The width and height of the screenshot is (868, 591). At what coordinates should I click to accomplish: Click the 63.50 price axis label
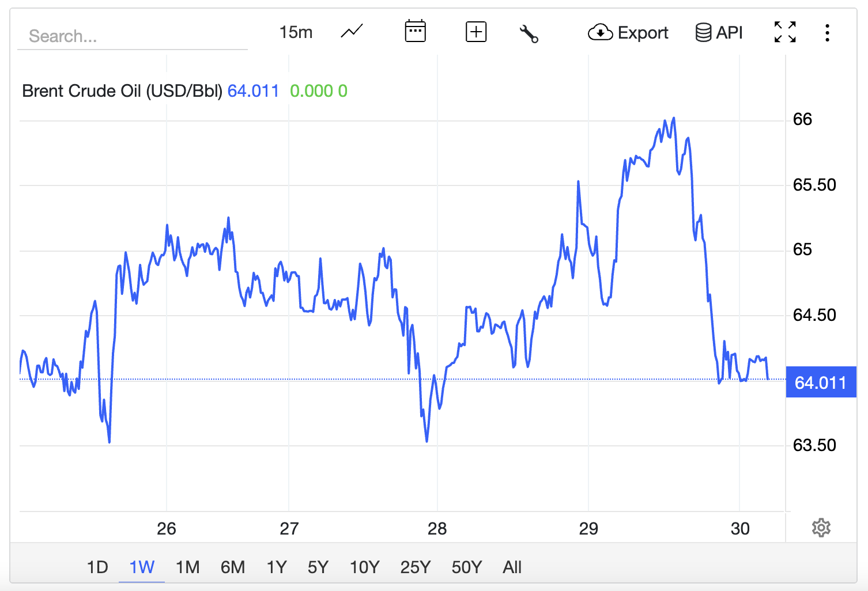[x=814, y=445]
